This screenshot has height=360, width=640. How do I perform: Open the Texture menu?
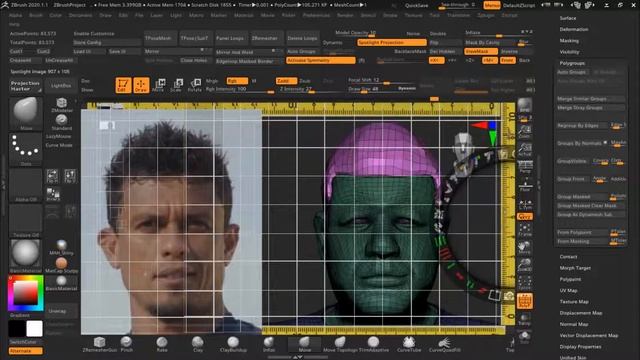[x=413, y=15]
